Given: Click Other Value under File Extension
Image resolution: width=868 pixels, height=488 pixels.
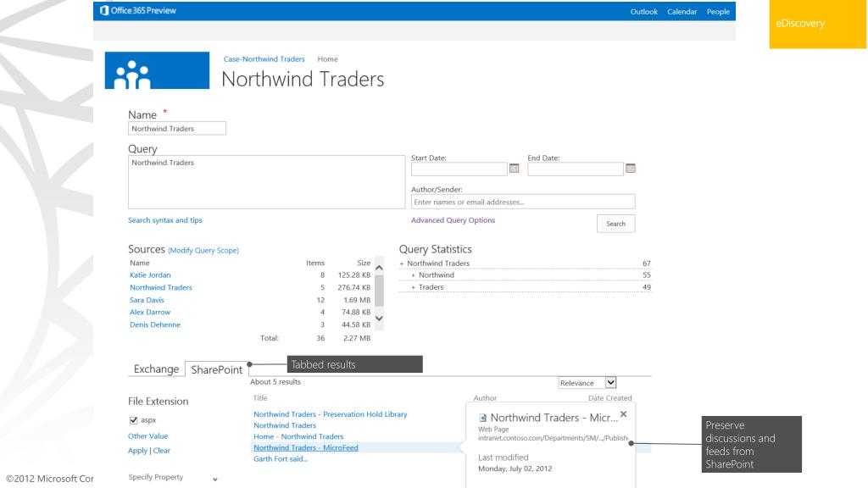Looking at the screenshot, I should pyautogui.click(x=147, y=436).
